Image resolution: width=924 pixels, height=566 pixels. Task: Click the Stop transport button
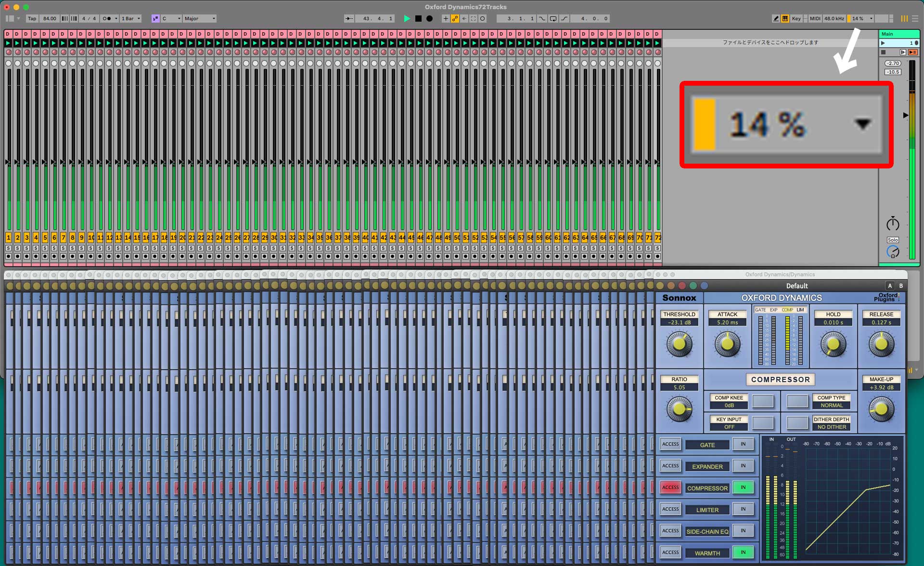click(x=418, y=19)
